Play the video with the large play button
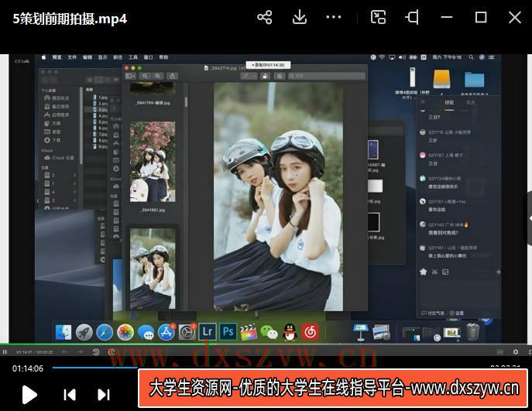 [29, 395]
